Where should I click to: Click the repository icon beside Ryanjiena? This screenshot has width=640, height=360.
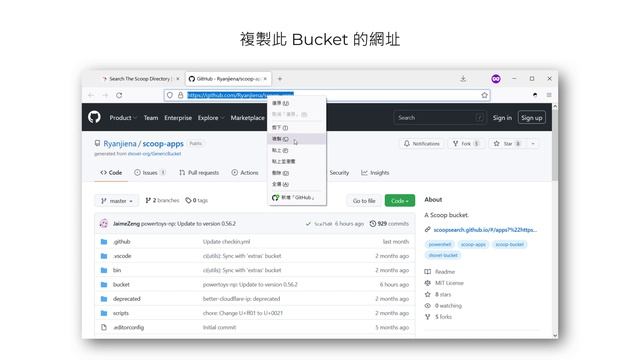pyautogui.click(x=97, y=143)
